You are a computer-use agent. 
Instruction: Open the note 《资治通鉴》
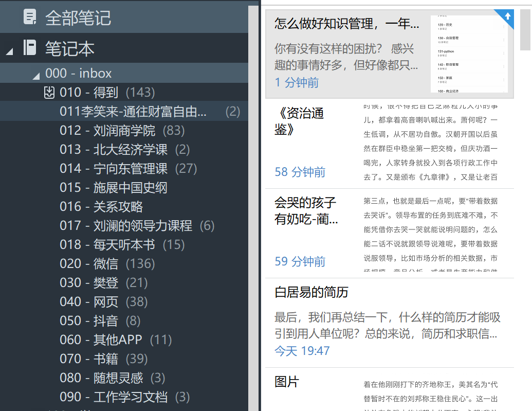[x=390, y=144]
